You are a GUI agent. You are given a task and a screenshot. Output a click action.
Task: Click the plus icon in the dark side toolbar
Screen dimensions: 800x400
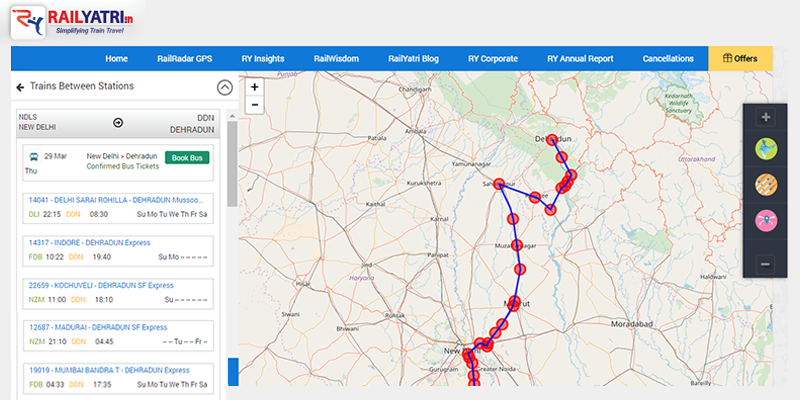click(765, 117)
